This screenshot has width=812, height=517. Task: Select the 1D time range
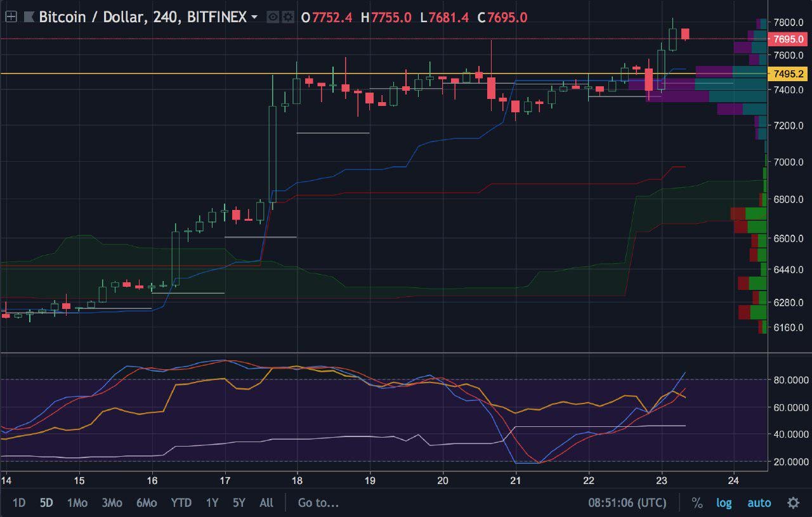(x=19, y=503)
